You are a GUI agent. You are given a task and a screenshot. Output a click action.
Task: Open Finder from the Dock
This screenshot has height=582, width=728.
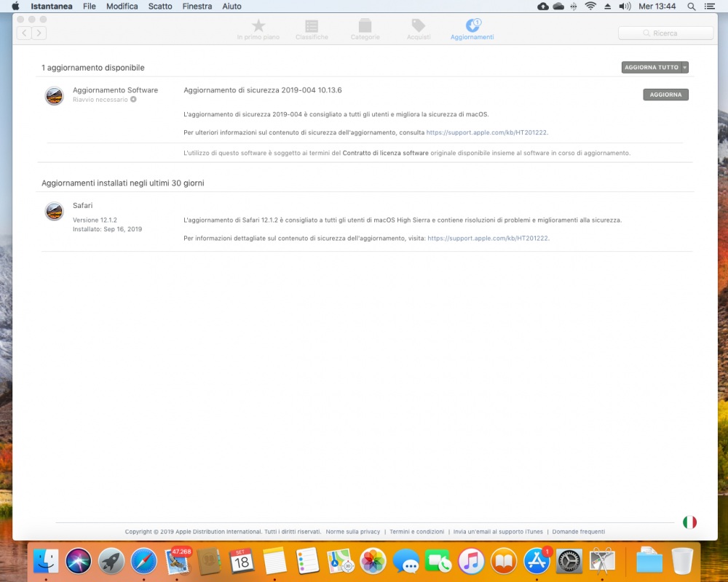(46, 561)
